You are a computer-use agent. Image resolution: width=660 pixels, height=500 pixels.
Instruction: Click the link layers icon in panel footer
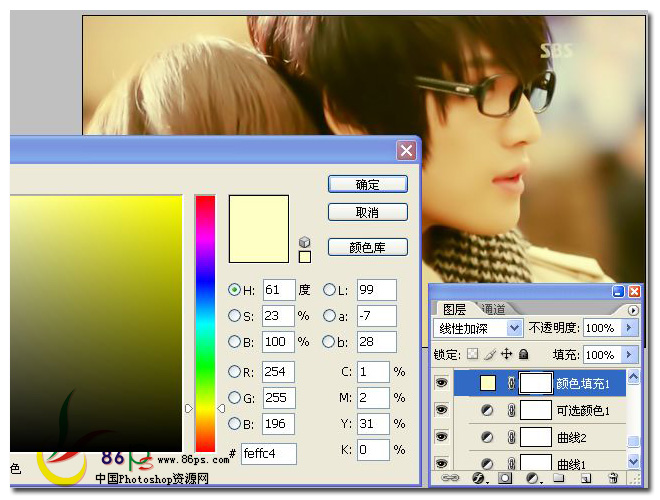tap(450, 478)
